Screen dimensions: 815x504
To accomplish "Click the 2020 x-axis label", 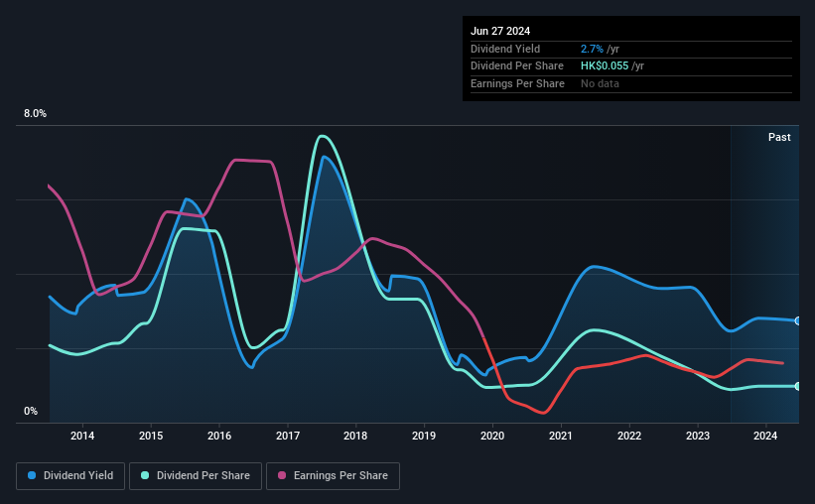I will tap(492, 436).
